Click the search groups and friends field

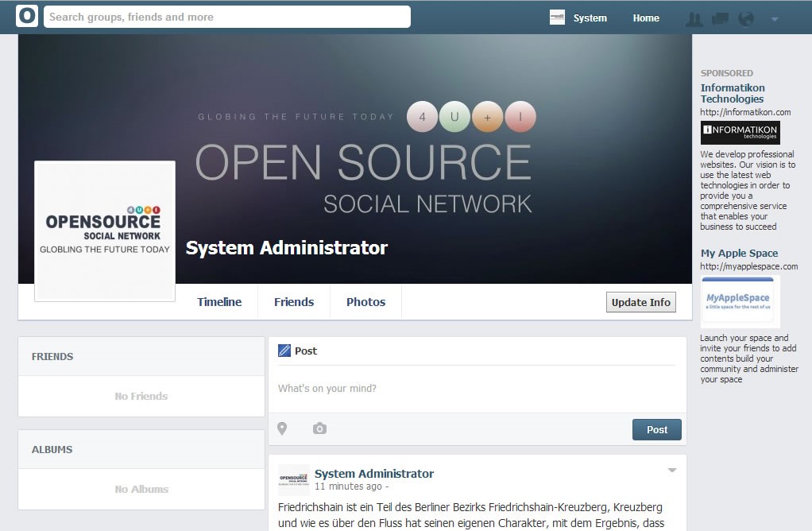tap(227, 17)
